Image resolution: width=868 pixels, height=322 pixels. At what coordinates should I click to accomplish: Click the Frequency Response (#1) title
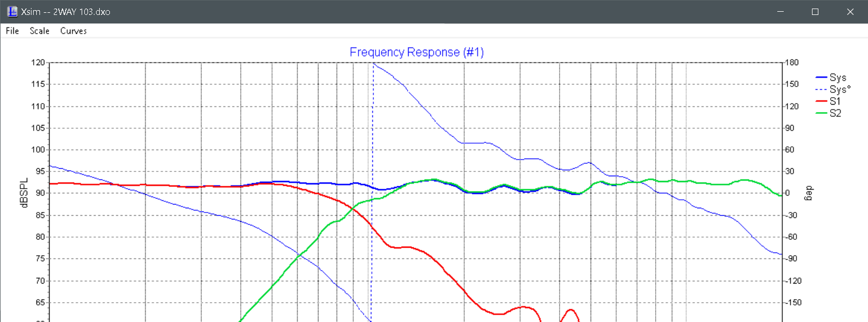tap(417, 52)
